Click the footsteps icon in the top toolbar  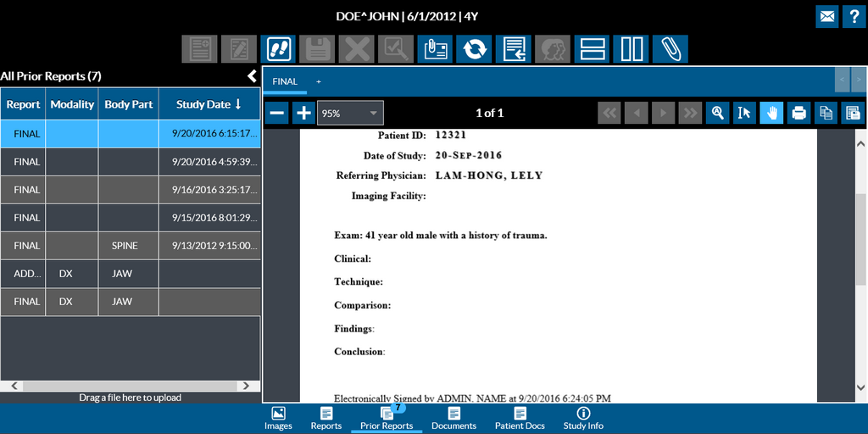(278, 49)
